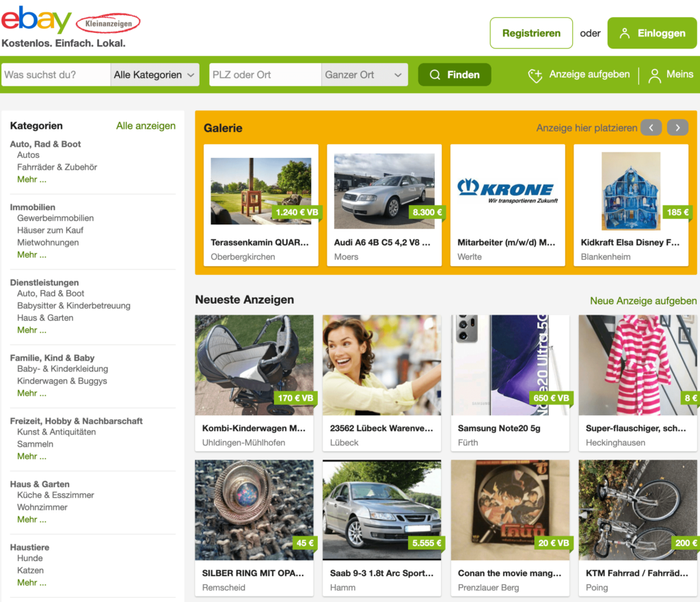Click the Registrieren button
700x602 pixels.
tap(531, 33)
